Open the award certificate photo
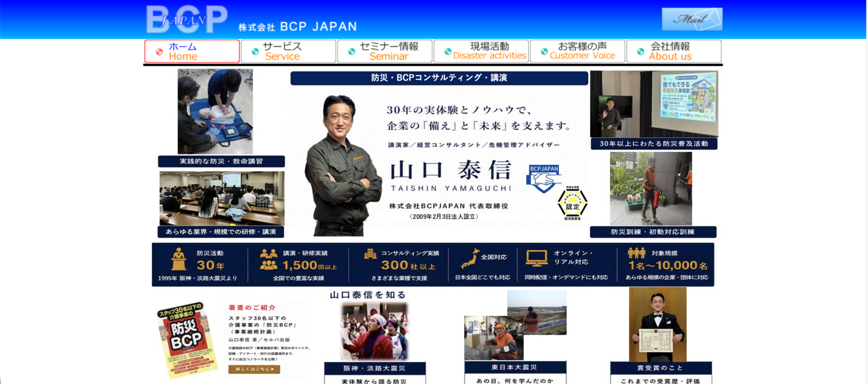This screenshot has width=868, height=384. point(658,324)
